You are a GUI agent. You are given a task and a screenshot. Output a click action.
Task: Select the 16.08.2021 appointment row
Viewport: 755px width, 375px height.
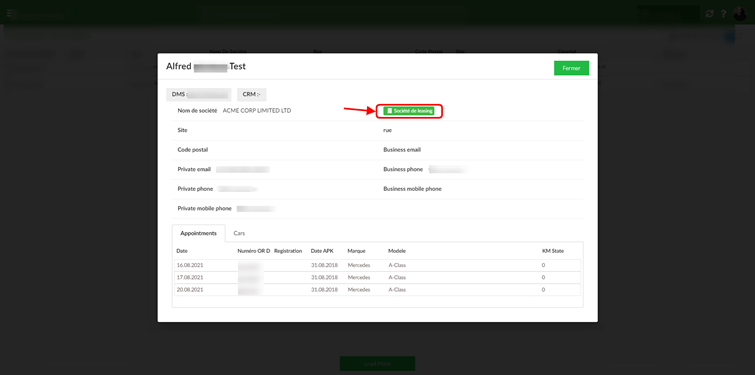pyautogui.click(x=378, y=265)
